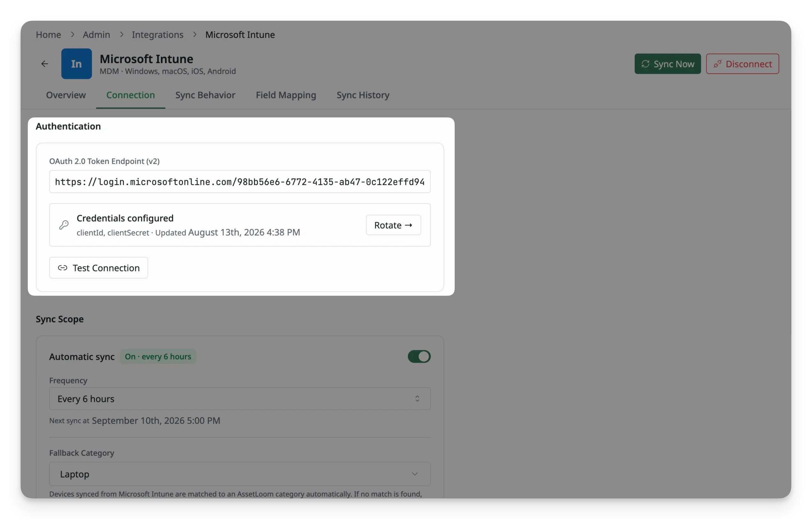
Task: Click the back arrow icon
Action: point(45,64)
